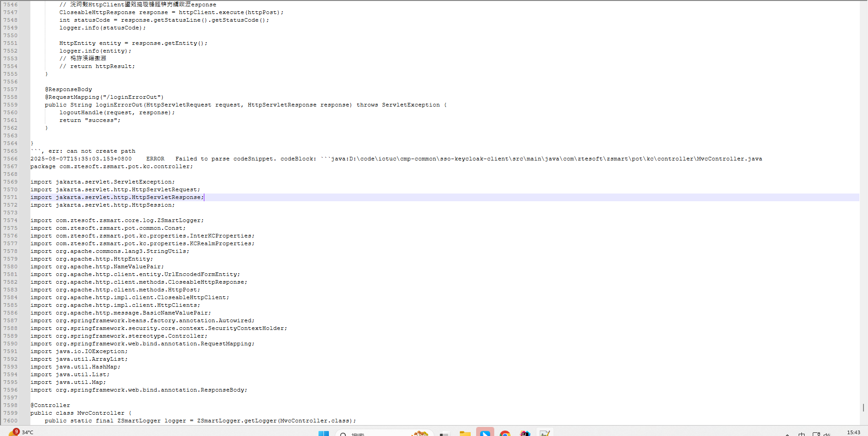
Task: Click the 'logger.info(statusCode);' line
Action: click(102, 28)
